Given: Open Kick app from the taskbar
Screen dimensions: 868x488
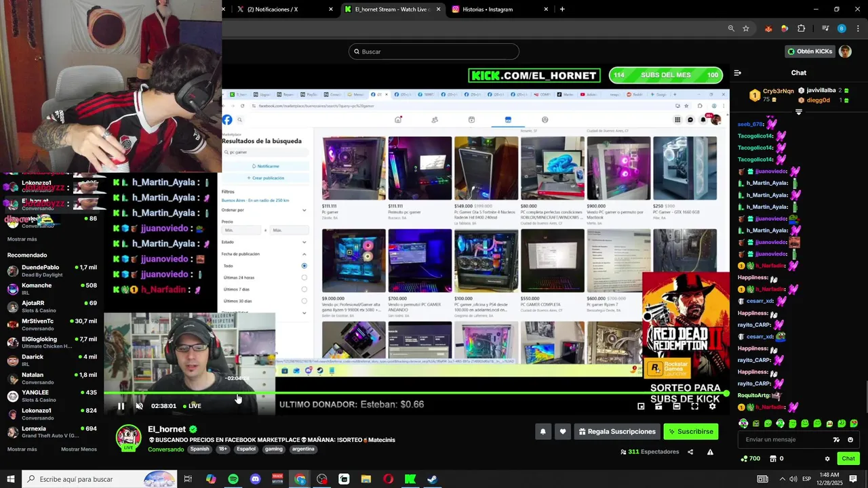Looking at the screenshot, I should tap(410, 479).
